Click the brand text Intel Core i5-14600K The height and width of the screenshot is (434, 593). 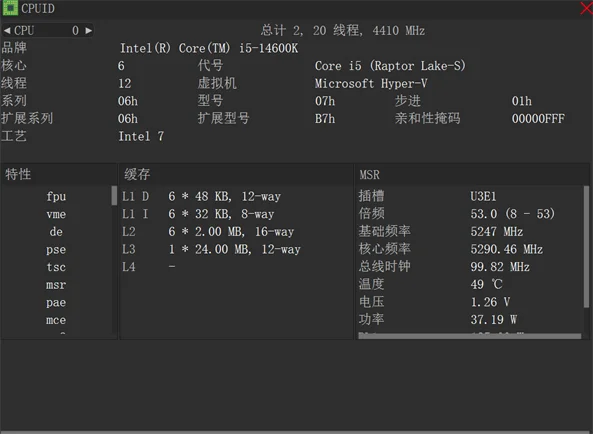209,48
